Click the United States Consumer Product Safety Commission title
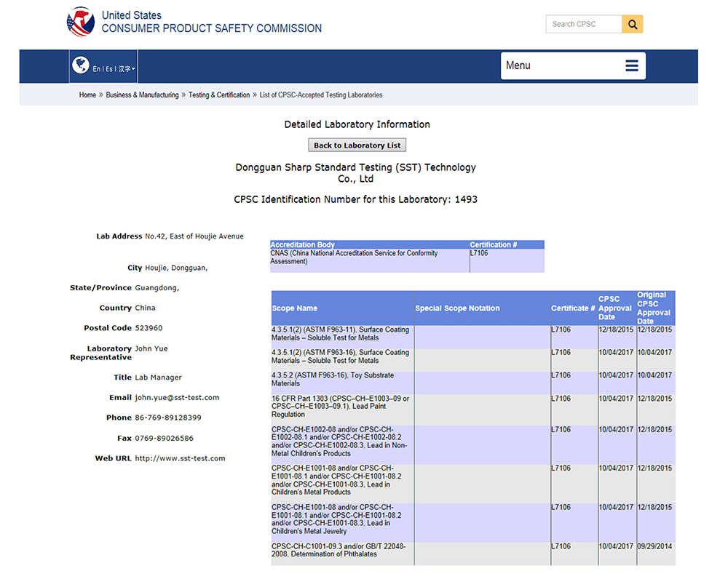728x571 pixels. click(212, 22)
